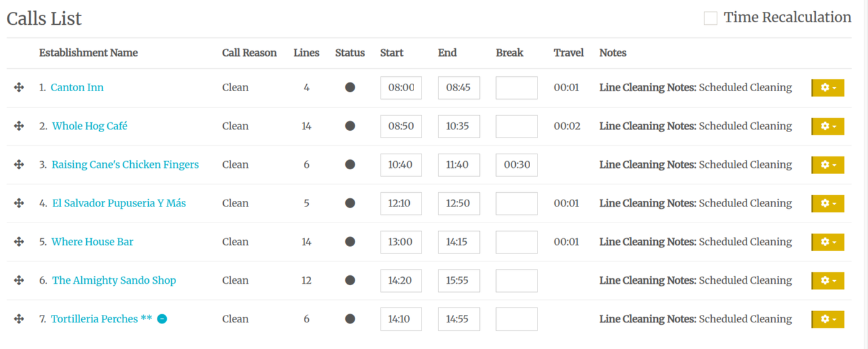Click status dot for Raising Cane's Chicken Fingers
Image resolution: width=868 pixels, height=349 pixels.
pos(350,165)
